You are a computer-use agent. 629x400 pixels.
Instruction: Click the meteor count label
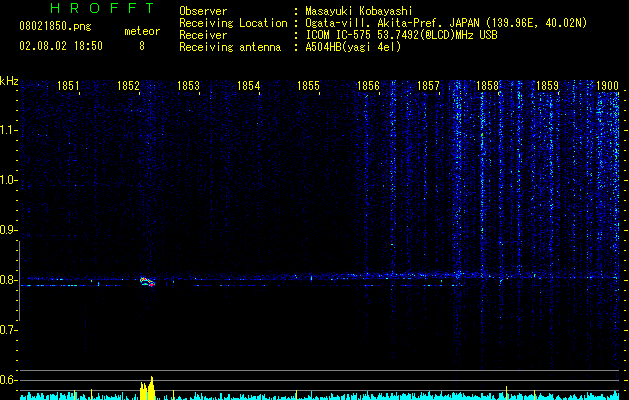142,31
